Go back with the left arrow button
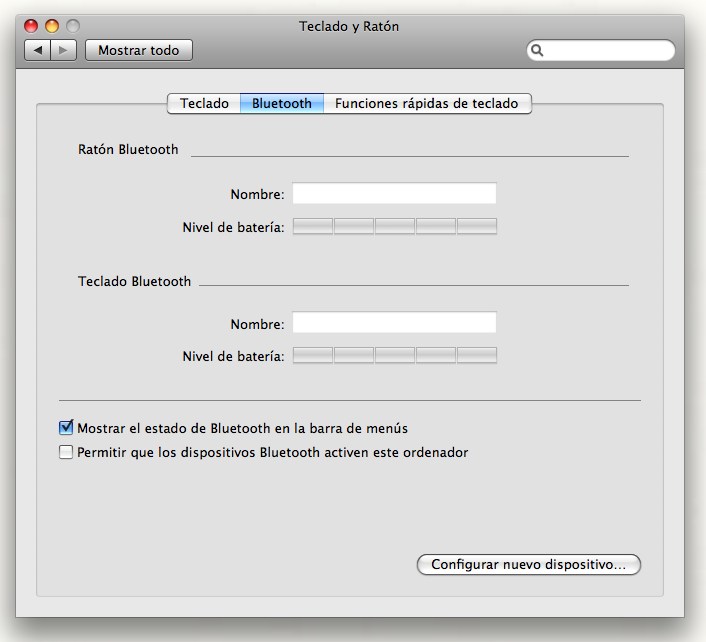Image resolution: width=706 pixels, height=642 pixels. tap(37, 50)
